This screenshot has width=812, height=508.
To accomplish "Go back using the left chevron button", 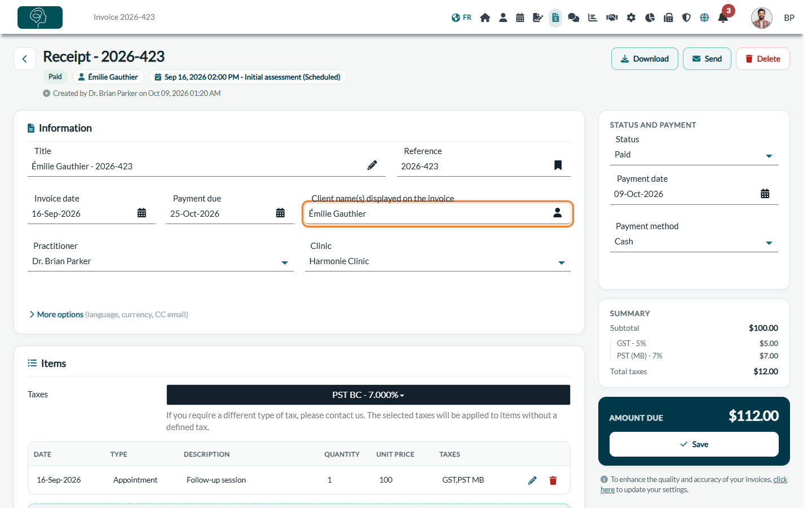I will [x=25, y=59].
